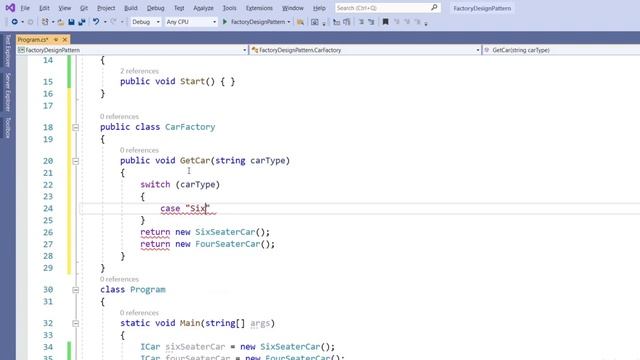This screenshot has width=640, height=360.
Task: Collapse the GetCar method region
Action: pos(76,161)
